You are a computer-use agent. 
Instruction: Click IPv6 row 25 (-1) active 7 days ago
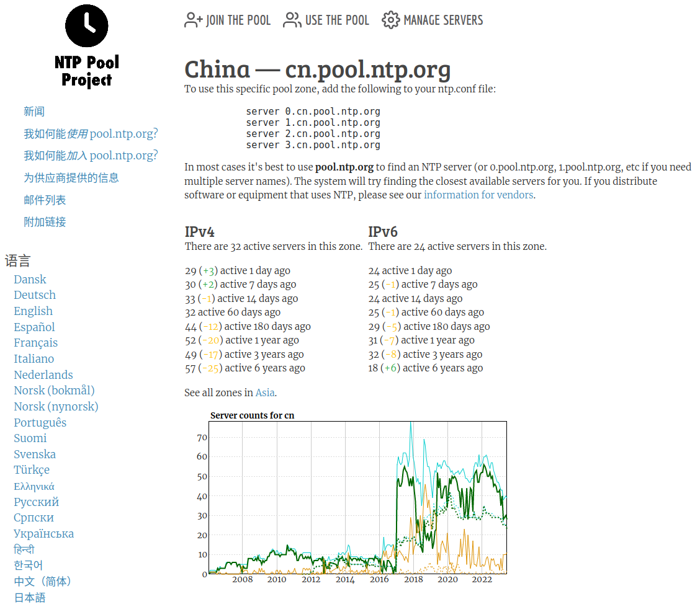[423, 285]
